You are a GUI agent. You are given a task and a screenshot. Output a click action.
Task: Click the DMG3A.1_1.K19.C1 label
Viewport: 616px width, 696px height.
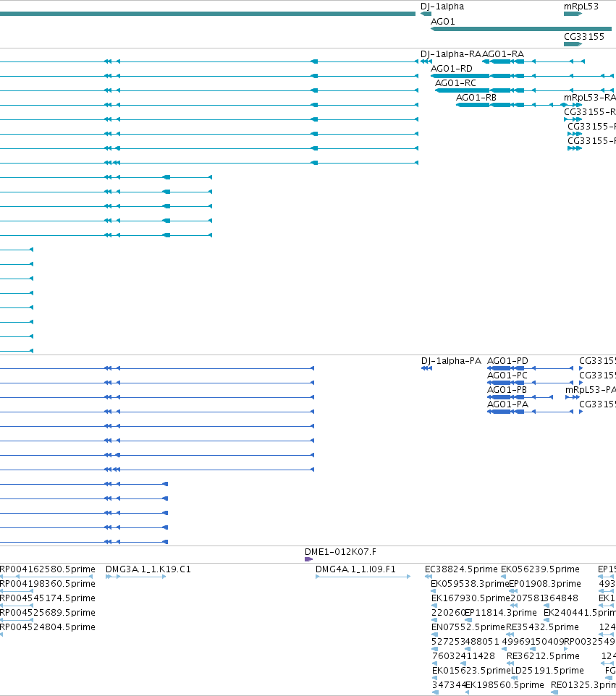[x=148, y=569]
